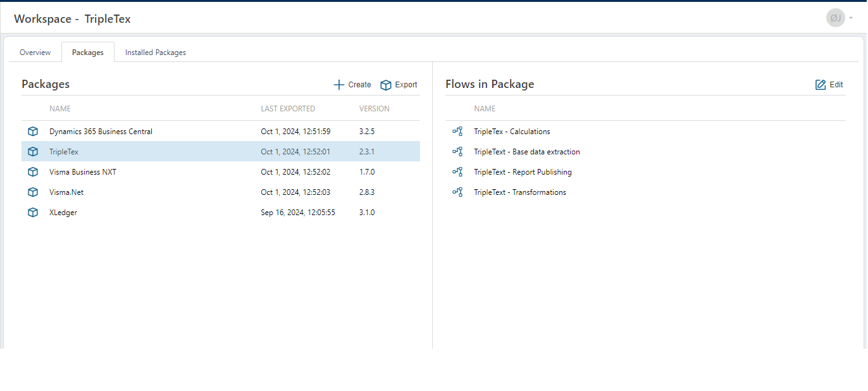The image size is (868, 391).
Task: Click export date Oct 1, 2024, 12:52:01
Action: coord(295,152)
